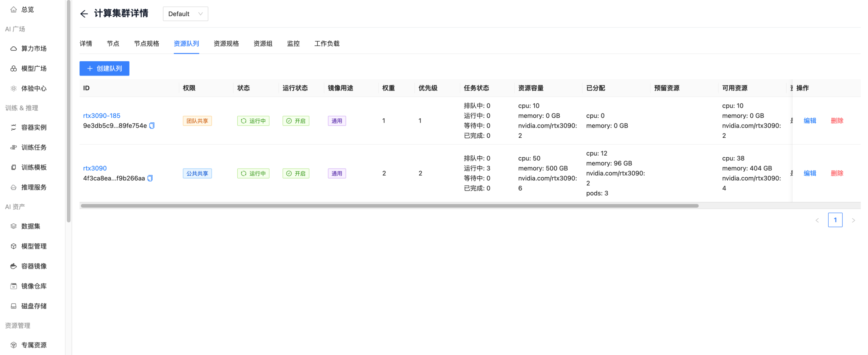Open 算力市场 from the sidebar

[34, 48]
